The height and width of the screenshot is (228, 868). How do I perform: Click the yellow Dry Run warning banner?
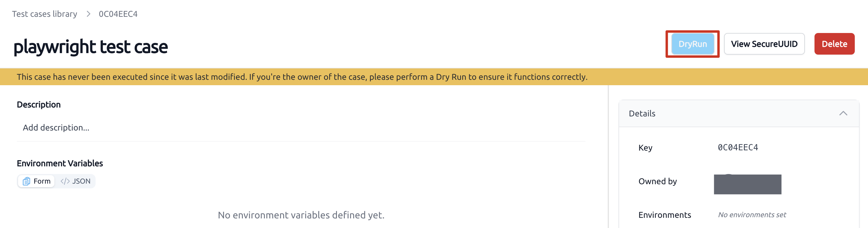(434, 77)
